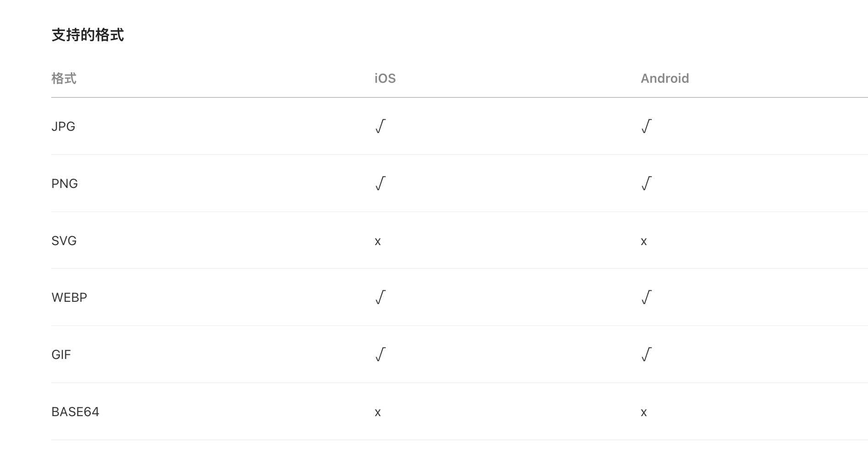Click the JPG format row label
The height and width of the screenshot is (471, 868).
(63, 127)
